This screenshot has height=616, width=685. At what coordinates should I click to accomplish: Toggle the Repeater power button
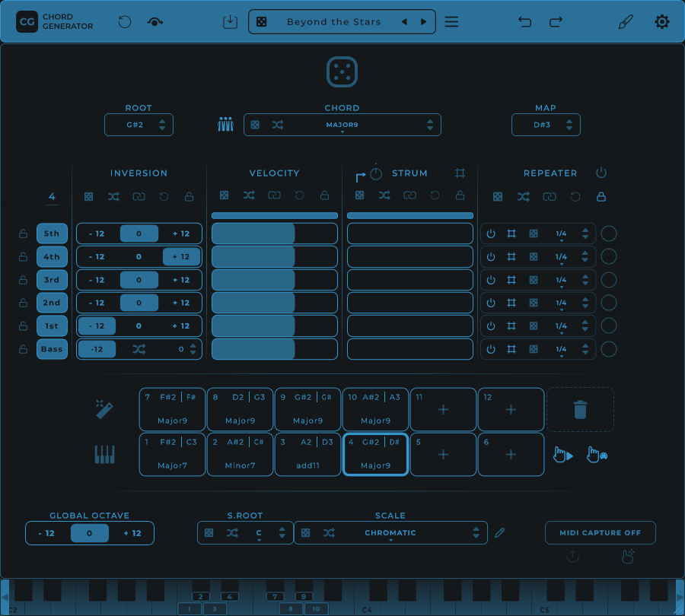(x=601, y=173)
